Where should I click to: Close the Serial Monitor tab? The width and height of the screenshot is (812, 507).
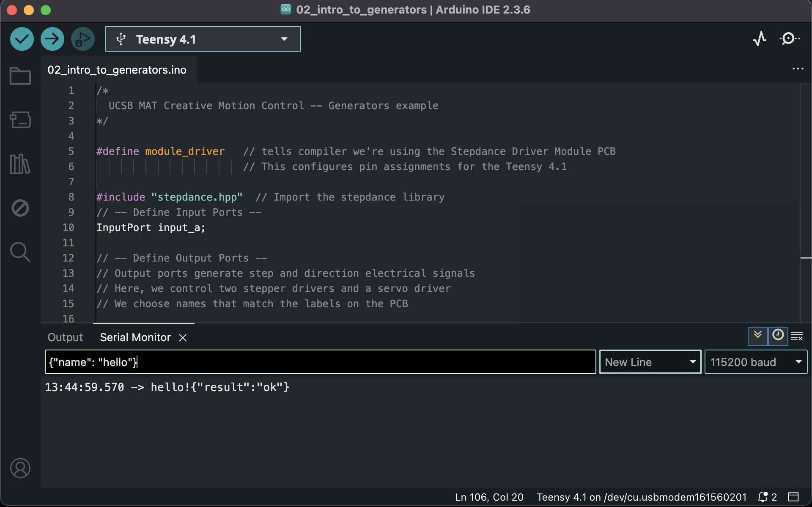click(183, 338)
